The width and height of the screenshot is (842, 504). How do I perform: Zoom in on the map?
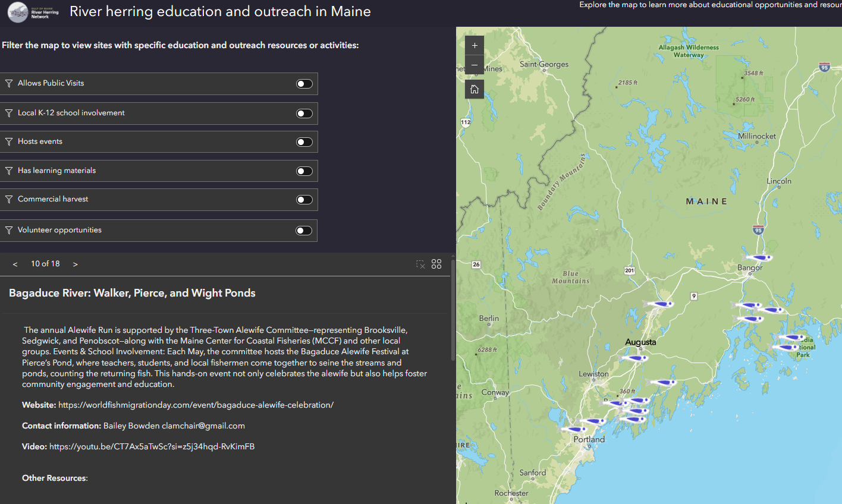click(x=475, y=45)
